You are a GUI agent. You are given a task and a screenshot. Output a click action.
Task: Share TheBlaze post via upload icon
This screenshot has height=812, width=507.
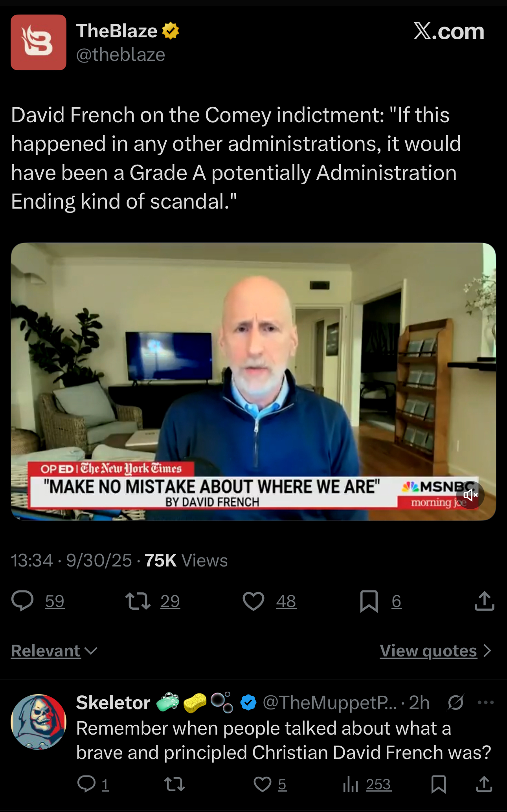[484, 601]
